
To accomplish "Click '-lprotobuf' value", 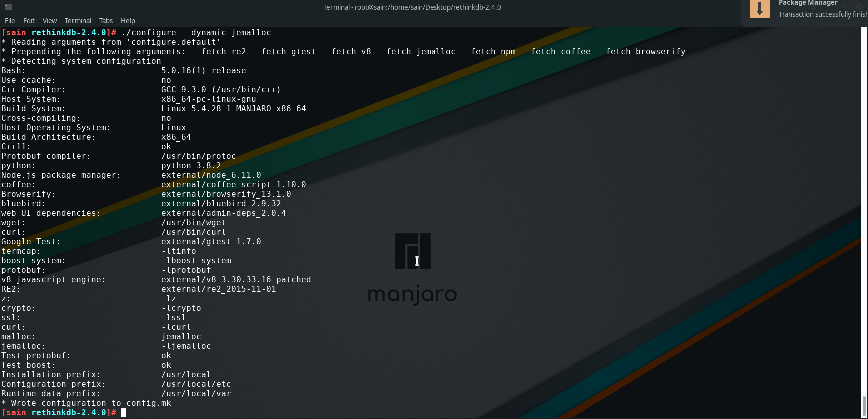I will coord(186,270).
